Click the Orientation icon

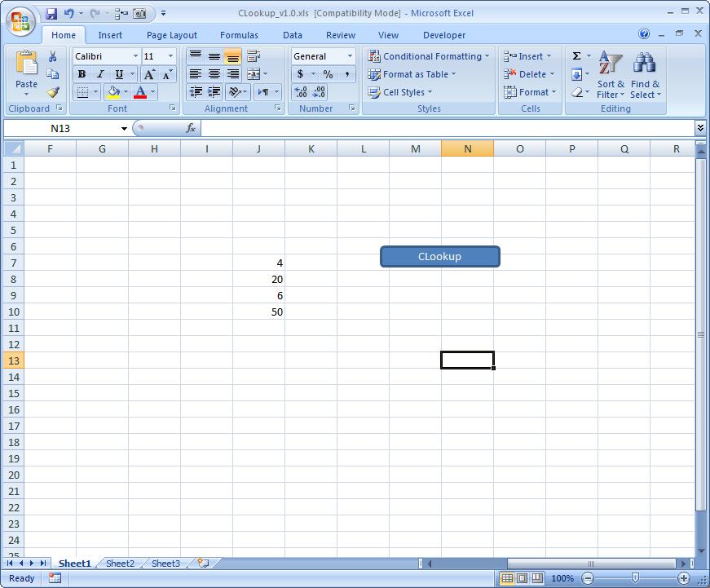point(235,92)
